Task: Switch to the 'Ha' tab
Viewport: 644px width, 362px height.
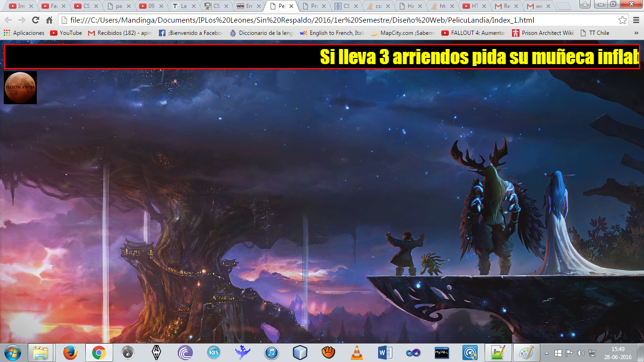Action: (x=412, y=6)
